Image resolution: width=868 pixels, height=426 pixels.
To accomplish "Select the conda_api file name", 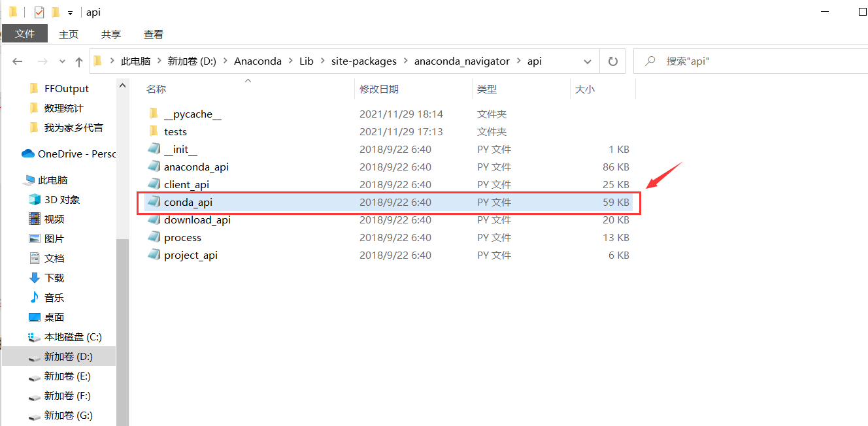I will 188,202.
